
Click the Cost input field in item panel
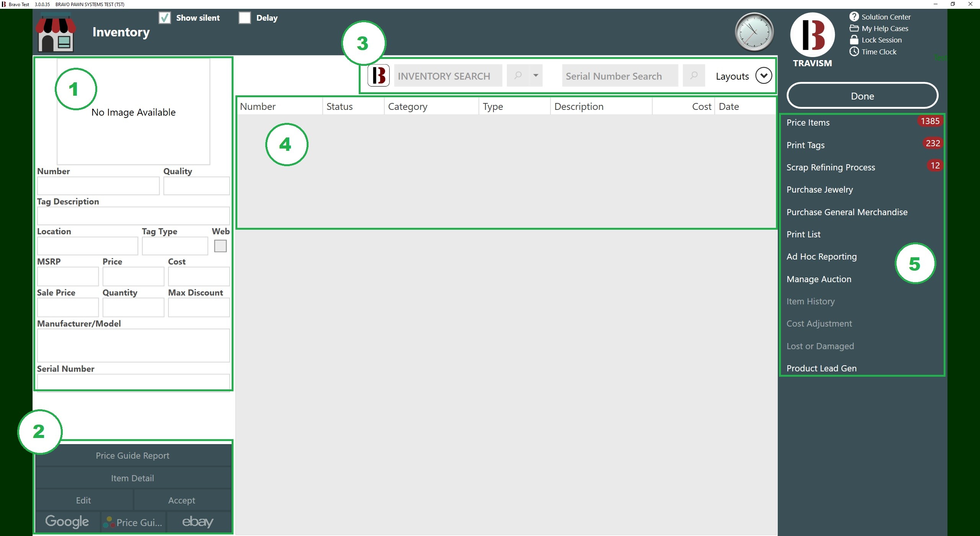click(x=199, y=276)
